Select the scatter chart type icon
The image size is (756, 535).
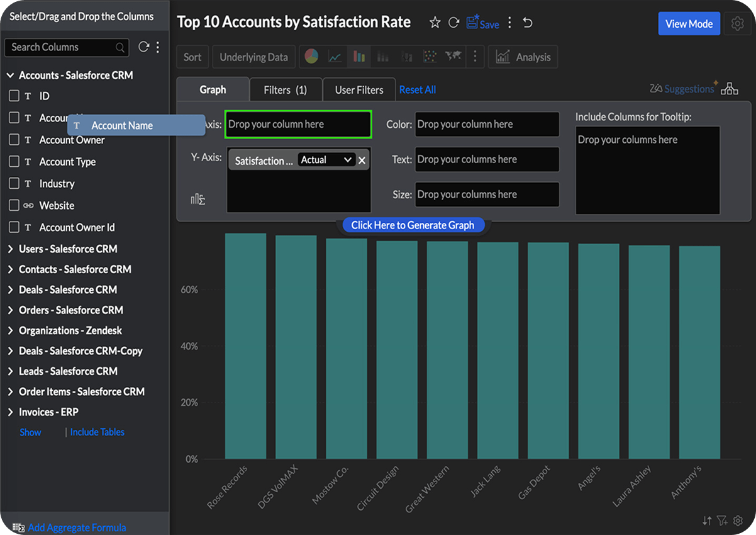click(430, 57)
